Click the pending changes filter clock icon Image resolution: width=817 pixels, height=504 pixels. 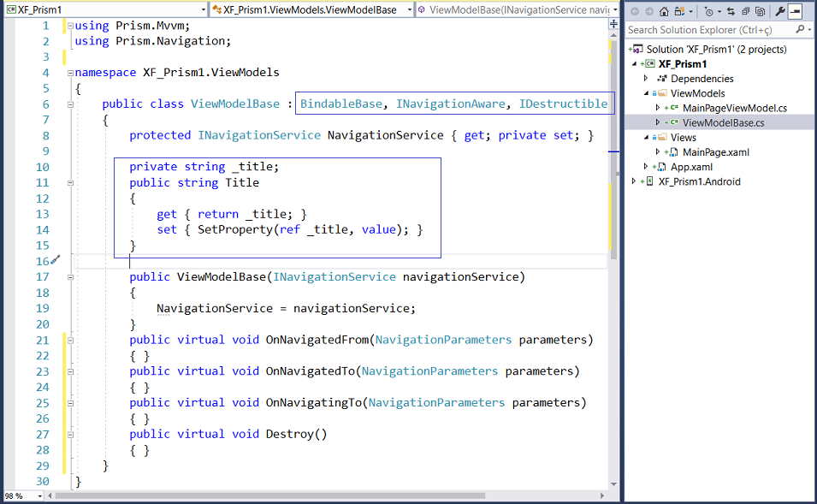[x=710, y=11]
